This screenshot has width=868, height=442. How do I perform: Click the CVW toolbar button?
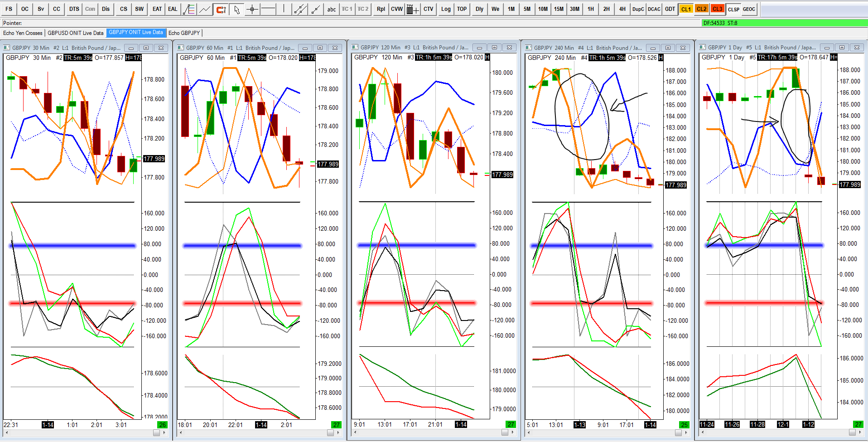(x=397, y=9)
